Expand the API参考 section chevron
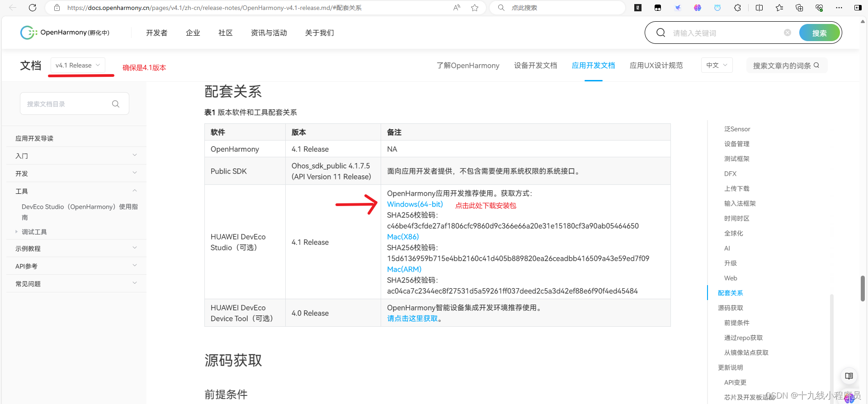The width and height of the screenshot is (868, 404). [x=135, y=266]
